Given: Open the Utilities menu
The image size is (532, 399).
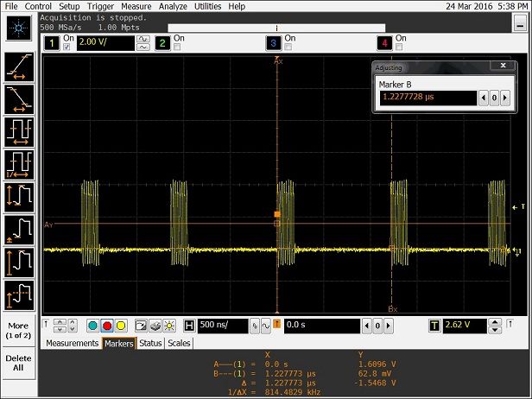Looking at the screenshot, I should [x=207, y=6].
